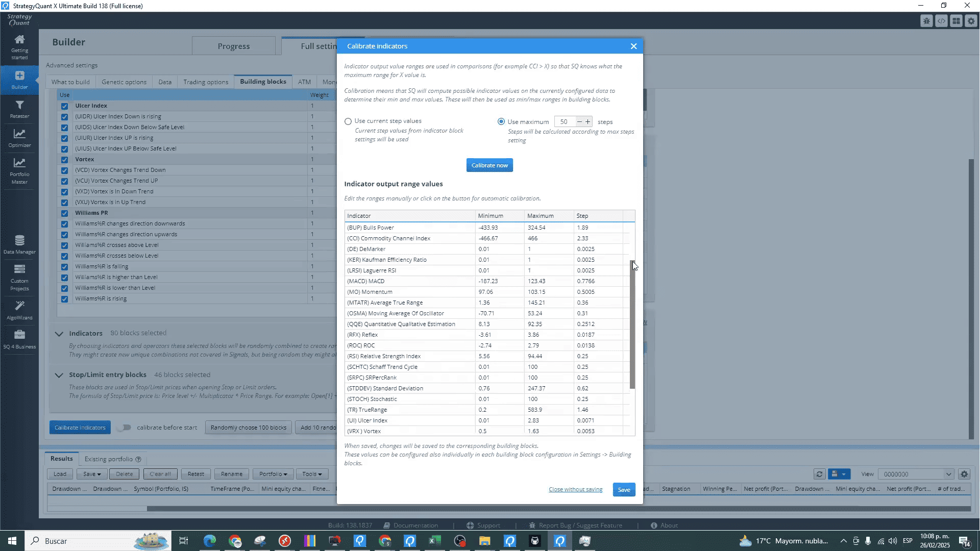The image size is (980, 551).
Task: Collapse the Indicators section chevron
Action: click(59, 334)
